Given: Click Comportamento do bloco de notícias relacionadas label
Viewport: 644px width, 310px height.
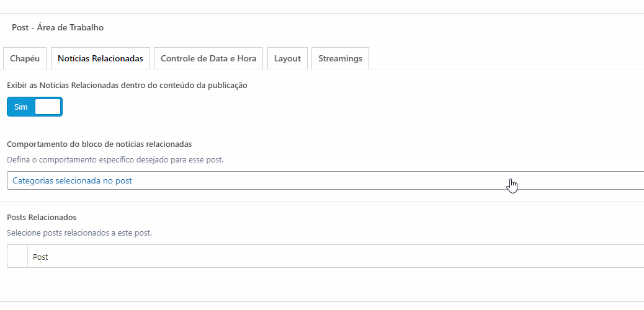Looking at the screenshot, I should (x=99, y=144).
